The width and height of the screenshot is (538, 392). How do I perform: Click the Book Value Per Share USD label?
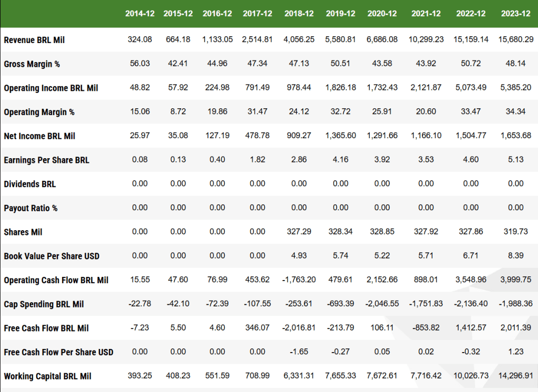[51, 256]
